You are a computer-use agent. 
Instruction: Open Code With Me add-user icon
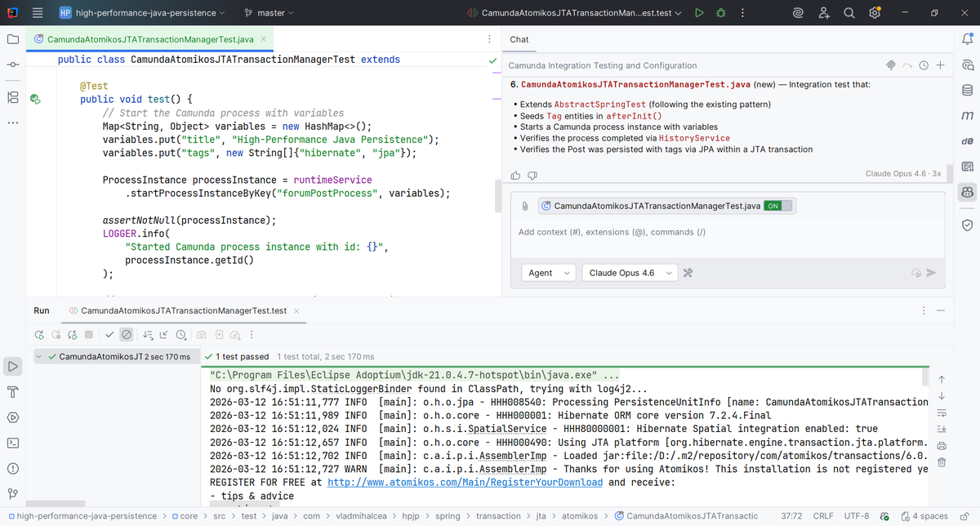tap(824, 13)
